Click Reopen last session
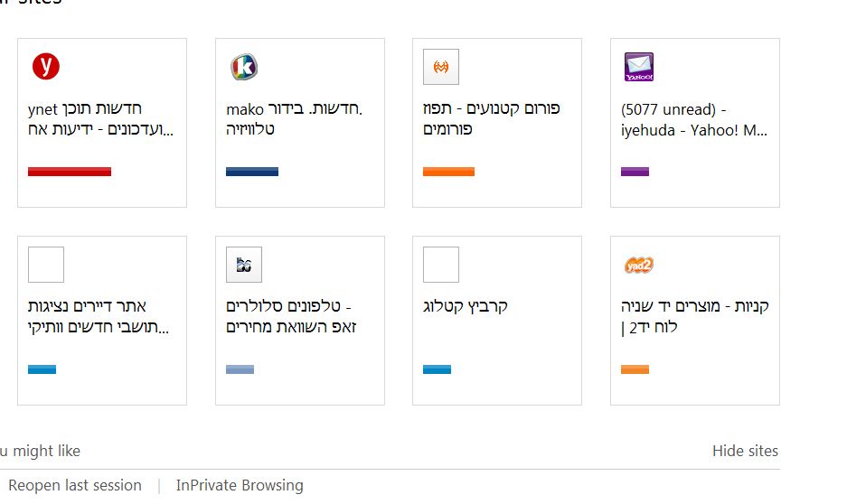This screenshot has height=504, width=847. (x=75, y=485)
